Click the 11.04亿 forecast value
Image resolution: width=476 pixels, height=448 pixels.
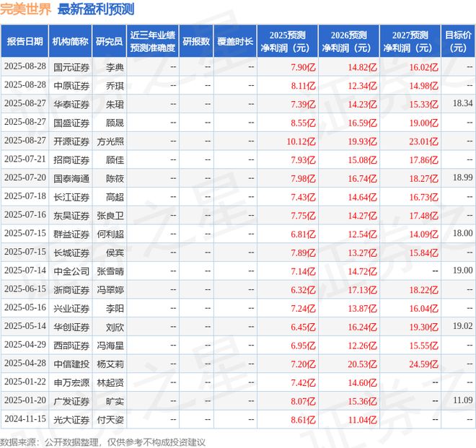click(x=363, y=420)
